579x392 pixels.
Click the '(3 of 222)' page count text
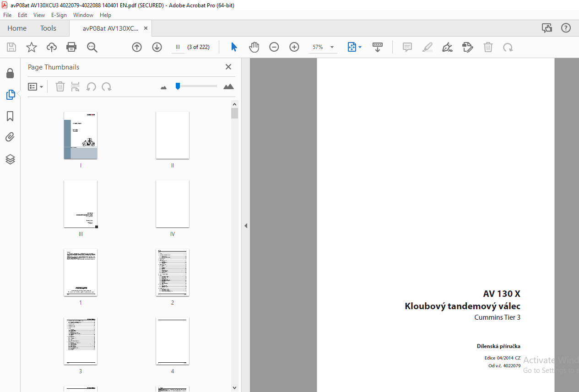click(199, 47)
